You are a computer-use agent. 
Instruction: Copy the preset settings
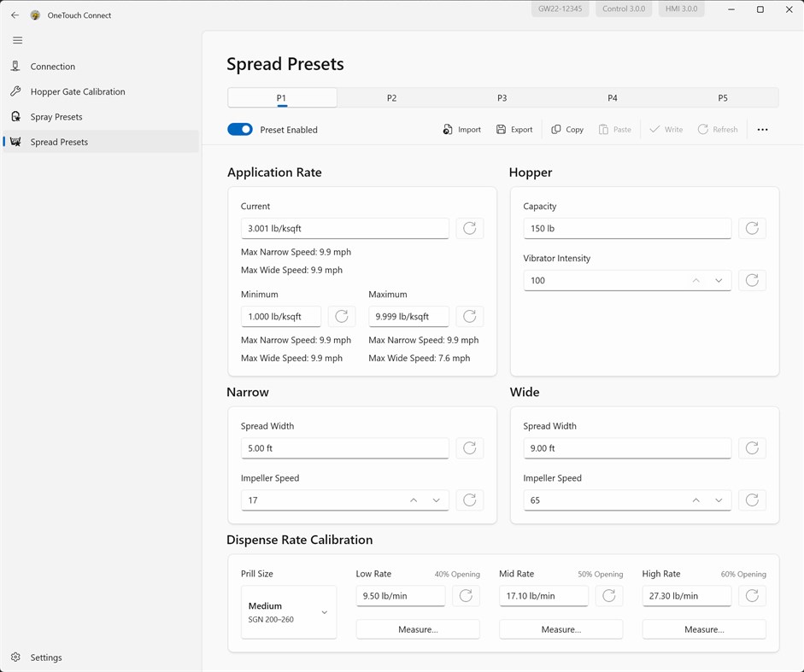(x=567, y=130)
